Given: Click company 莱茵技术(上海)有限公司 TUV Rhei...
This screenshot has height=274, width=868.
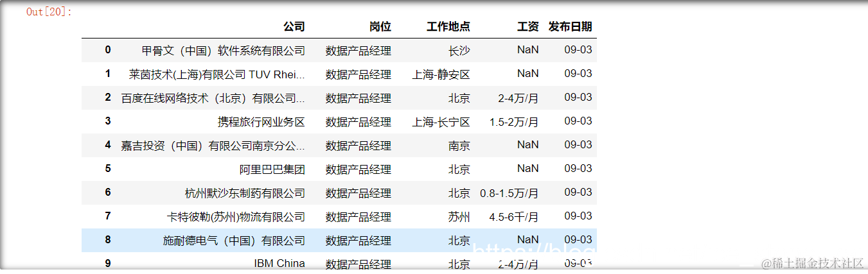Looking at the screenshot, I should point(217,74).
